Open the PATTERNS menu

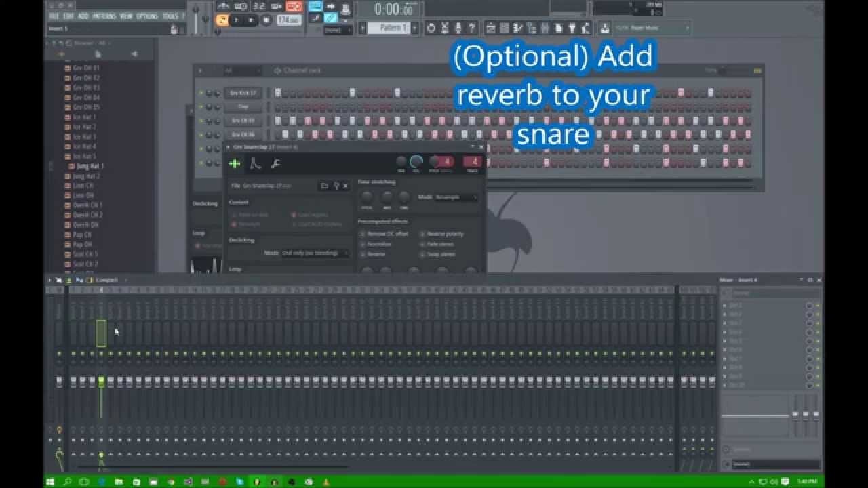click(104, 16)
